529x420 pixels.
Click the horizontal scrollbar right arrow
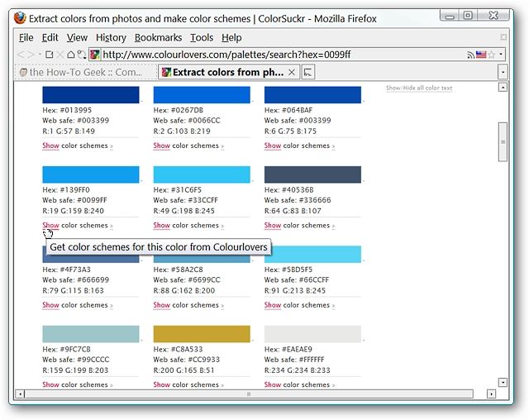click(491, 394)
